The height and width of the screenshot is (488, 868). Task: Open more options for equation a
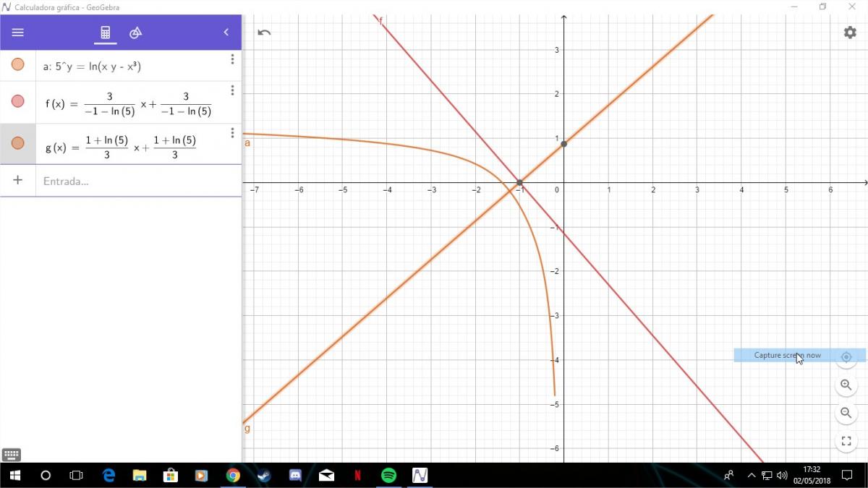[232, 59]
